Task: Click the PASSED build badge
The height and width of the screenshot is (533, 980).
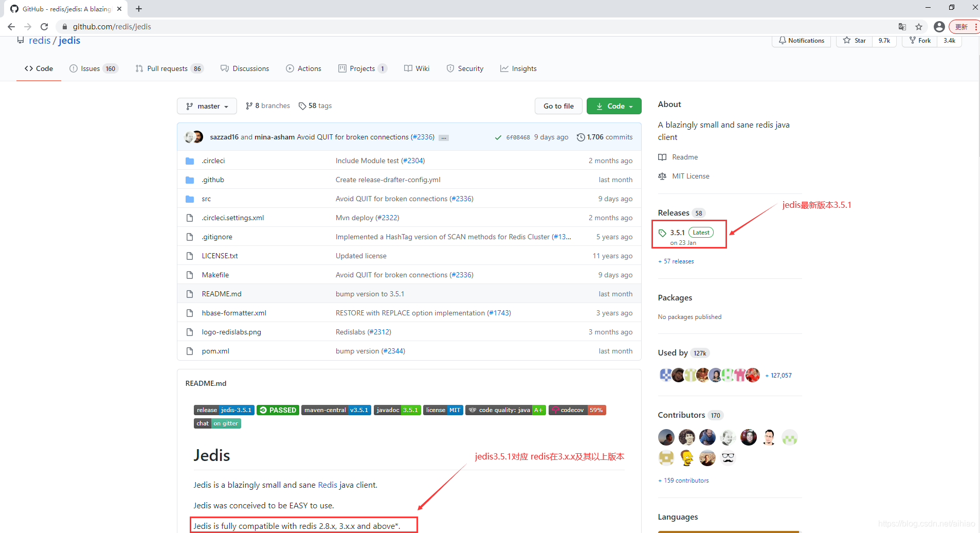Action: click(x=278, y=410)
